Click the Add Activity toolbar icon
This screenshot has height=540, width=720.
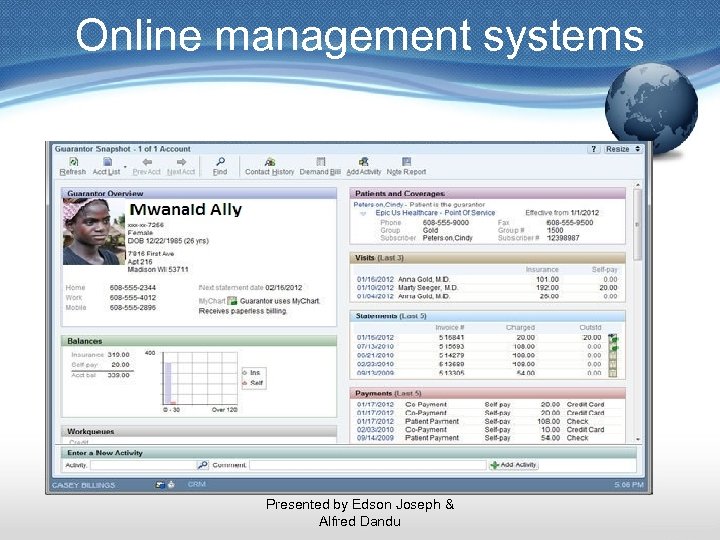tap(364, 162)
